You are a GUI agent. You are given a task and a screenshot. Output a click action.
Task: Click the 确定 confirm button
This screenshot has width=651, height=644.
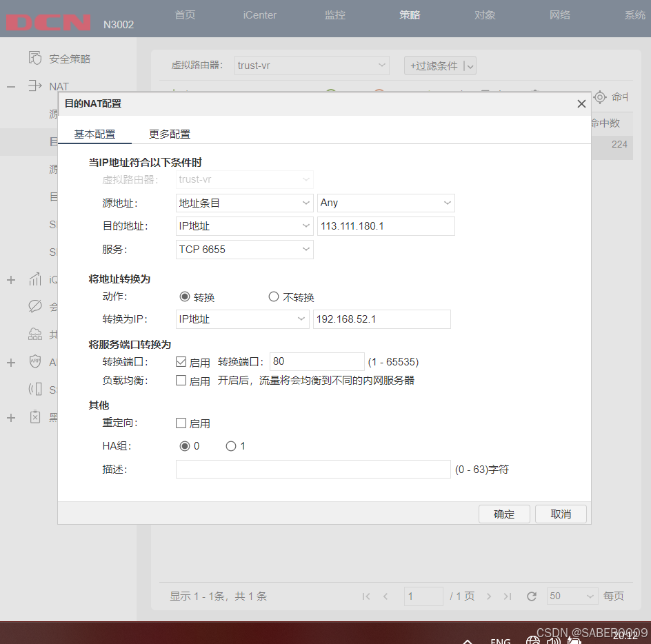[504, 514]
